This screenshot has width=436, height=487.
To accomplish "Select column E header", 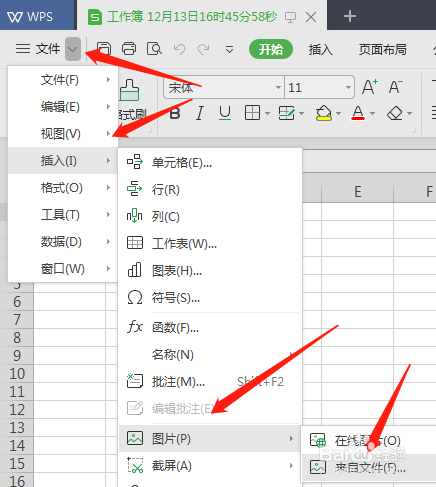I will coord(357,192).
